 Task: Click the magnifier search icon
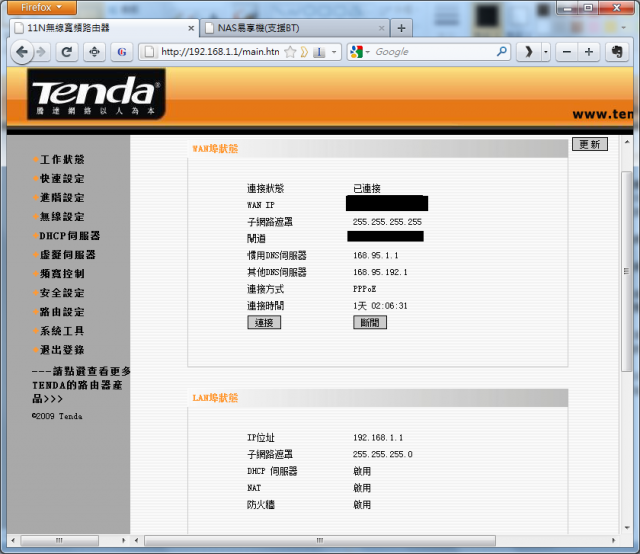pyautogui.click(x=502, y=51)
